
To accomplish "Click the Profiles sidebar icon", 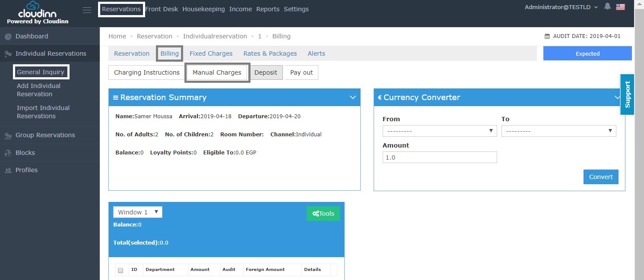I will 8,170.
